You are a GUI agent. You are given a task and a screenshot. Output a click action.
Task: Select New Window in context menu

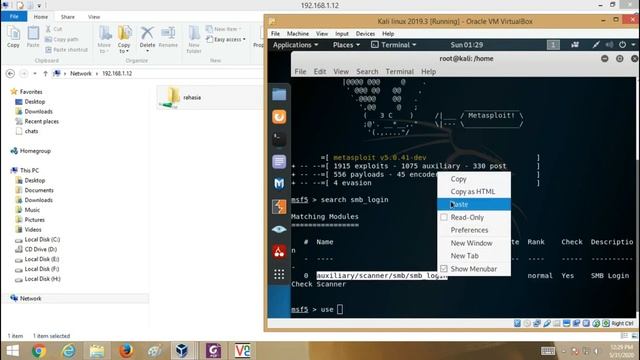(474, 243)
